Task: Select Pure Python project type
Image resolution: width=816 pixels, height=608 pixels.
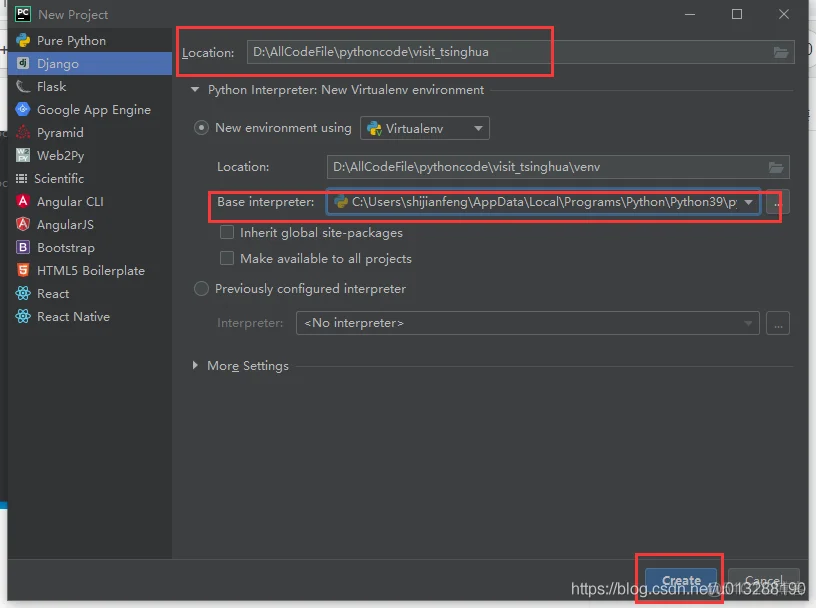Action: click(90, 41)
